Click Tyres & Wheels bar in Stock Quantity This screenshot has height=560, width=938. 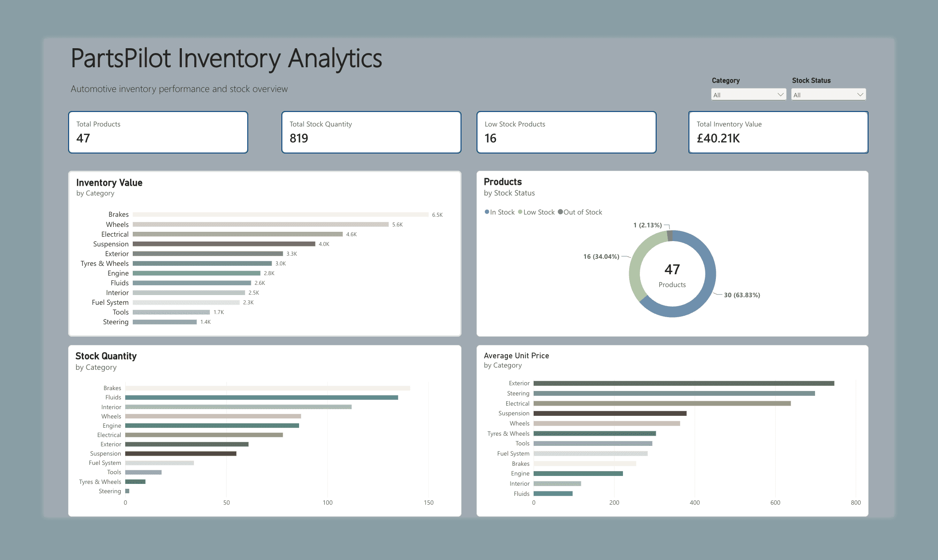135,482
